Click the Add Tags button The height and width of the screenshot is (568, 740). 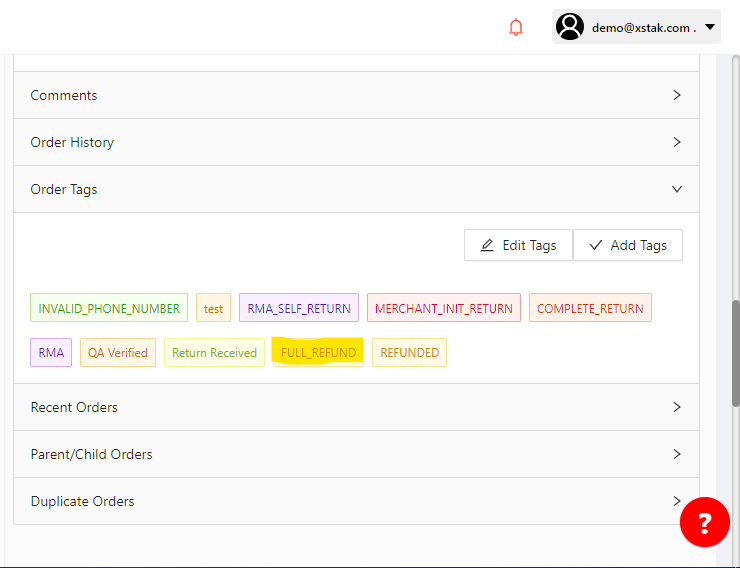tap(627, 245)
